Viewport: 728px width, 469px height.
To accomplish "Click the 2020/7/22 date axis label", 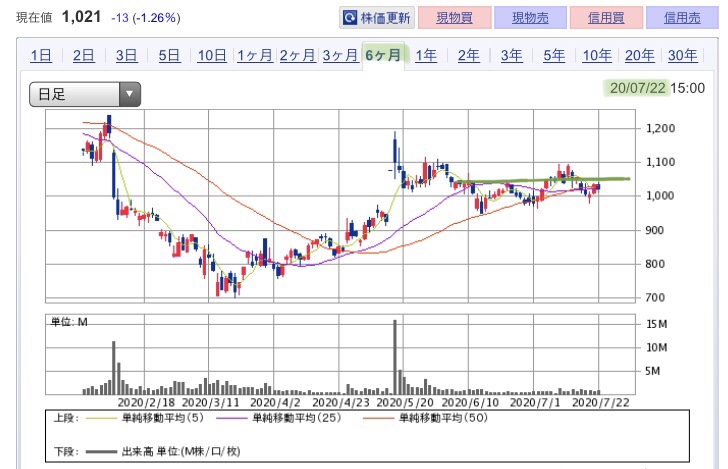I will click(601, 402).
